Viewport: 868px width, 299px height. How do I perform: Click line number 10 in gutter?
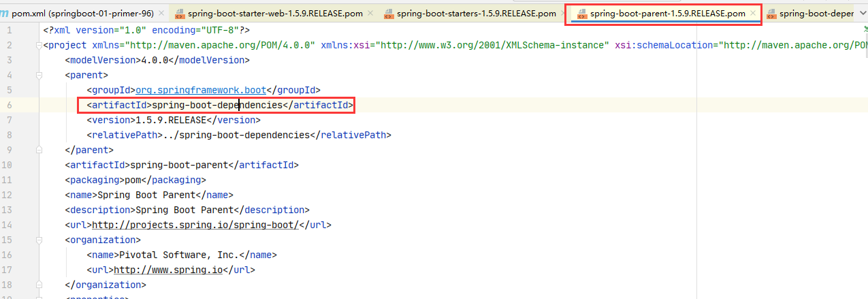pyautogui.click(x=7, y=165)
